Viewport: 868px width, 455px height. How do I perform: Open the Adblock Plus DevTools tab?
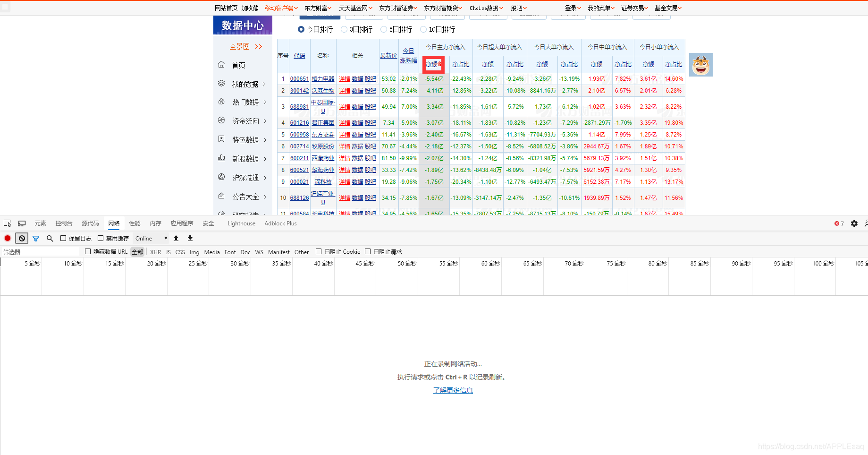(x=280, y=223)
